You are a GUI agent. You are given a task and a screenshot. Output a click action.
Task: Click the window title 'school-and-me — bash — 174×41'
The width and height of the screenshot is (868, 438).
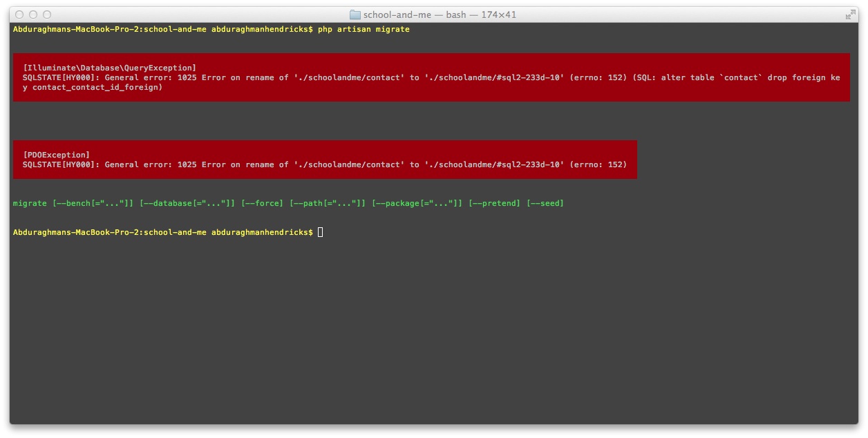(x=440, y=15)
